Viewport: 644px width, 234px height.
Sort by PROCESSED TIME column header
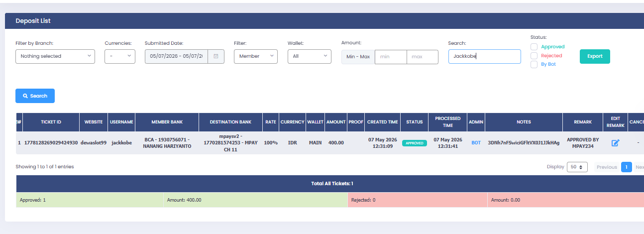[448, 122]
